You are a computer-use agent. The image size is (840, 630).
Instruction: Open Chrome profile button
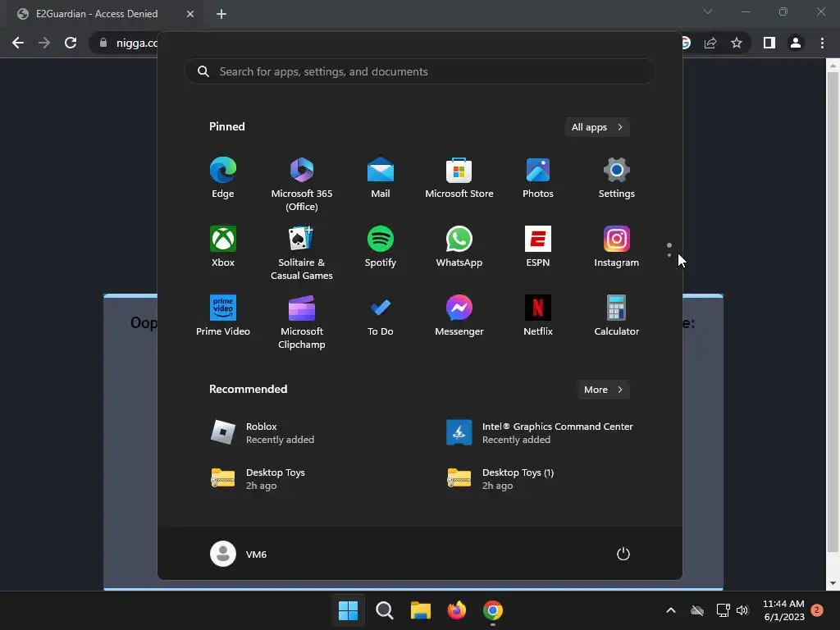coord(796,43)
